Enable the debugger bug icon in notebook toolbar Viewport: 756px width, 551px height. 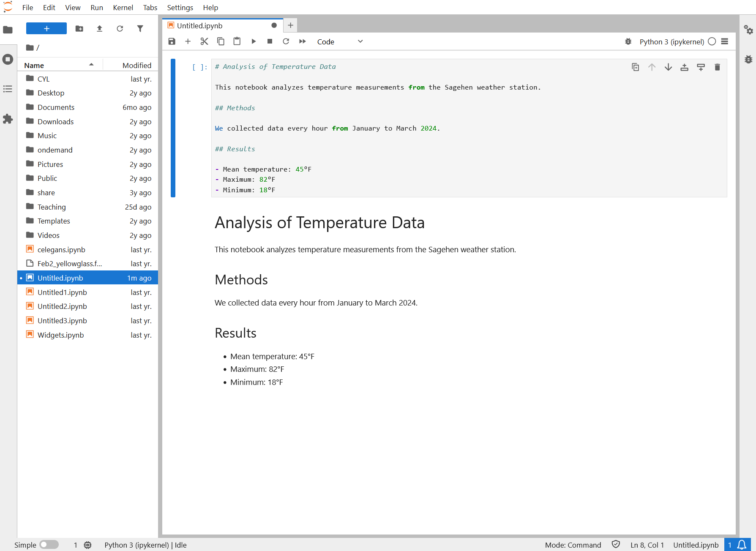coord(628,41)
